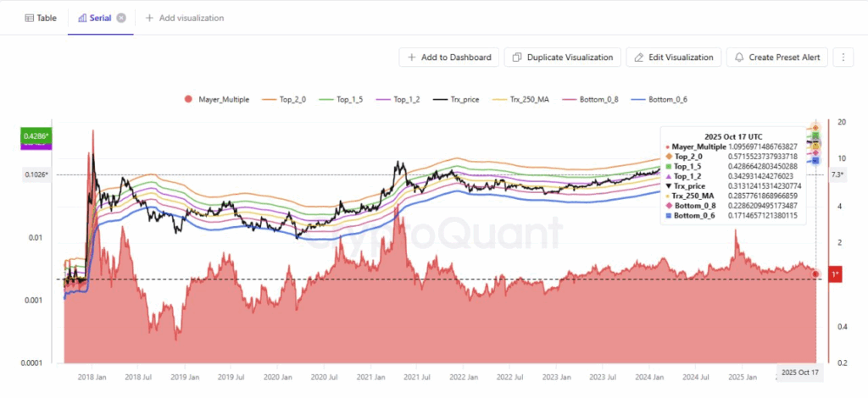Click the plus icon in Add to Dashboard
Screen dimensions: 868x398
411,58
